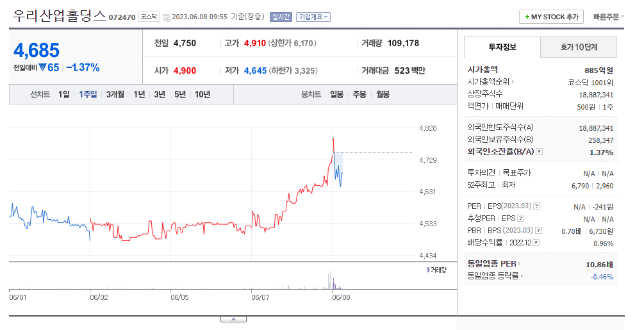Click the 10.86배 sector PER value

pyautogui.click(x=600, y=265)
